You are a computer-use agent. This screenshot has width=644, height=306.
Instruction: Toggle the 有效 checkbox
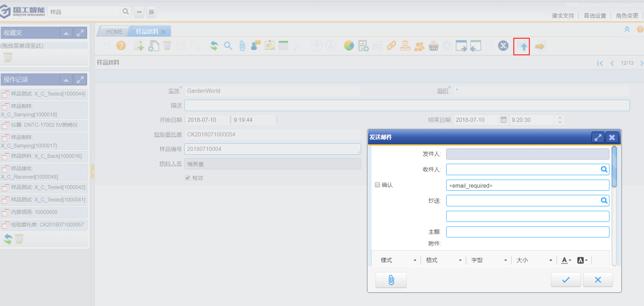pos(188,178)
